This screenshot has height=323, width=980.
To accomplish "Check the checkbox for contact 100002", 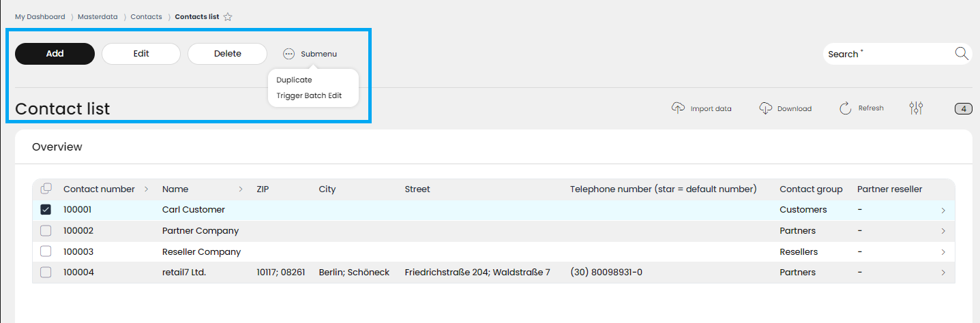I will (x=46, y=230).
